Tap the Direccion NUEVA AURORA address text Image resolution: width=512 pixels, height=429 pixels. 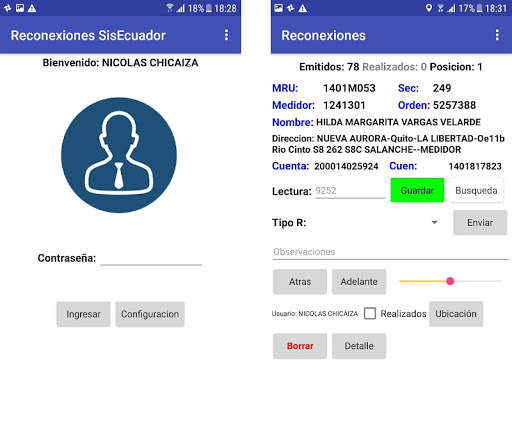click(388, 144)
